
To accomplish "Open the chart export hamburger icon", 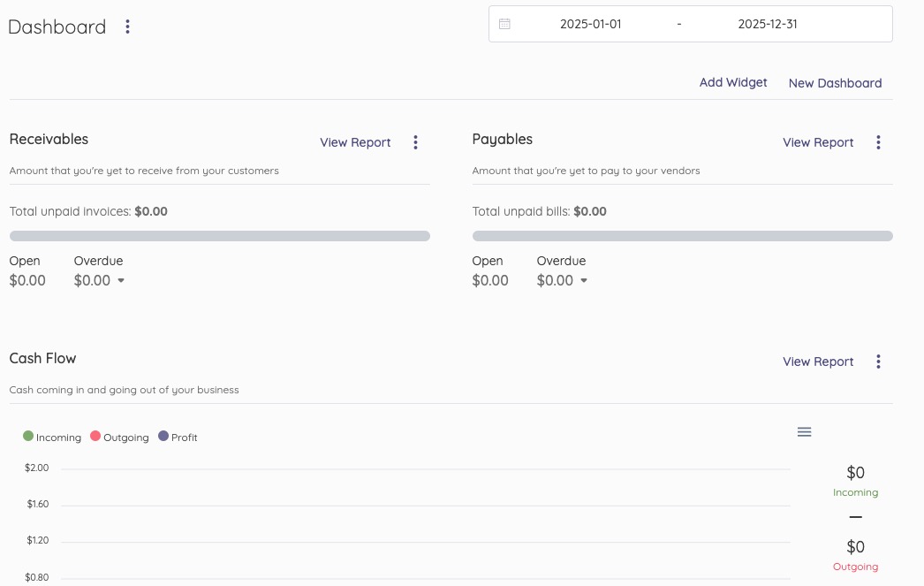I will click(804, 432).
